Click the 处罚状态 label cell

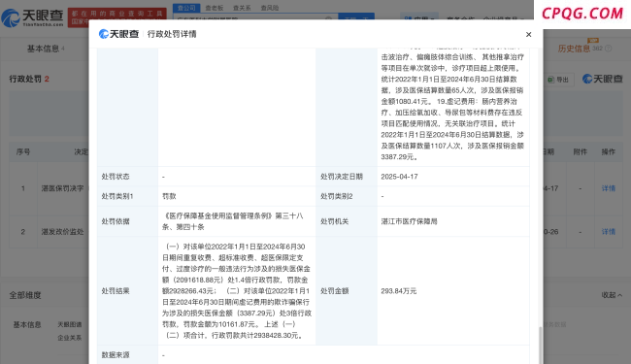tap(127, 177)
